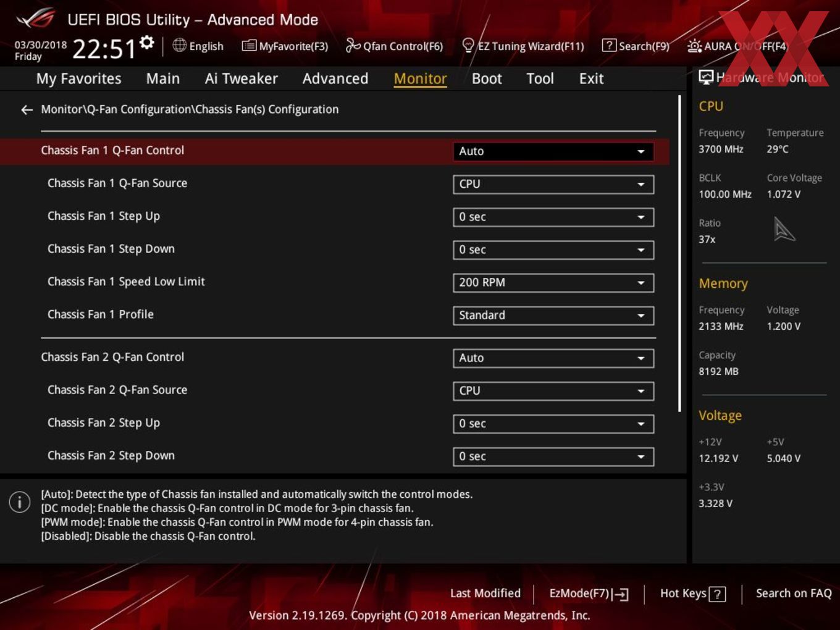Click the back arrow beside Monitor path

click(27, 109)
